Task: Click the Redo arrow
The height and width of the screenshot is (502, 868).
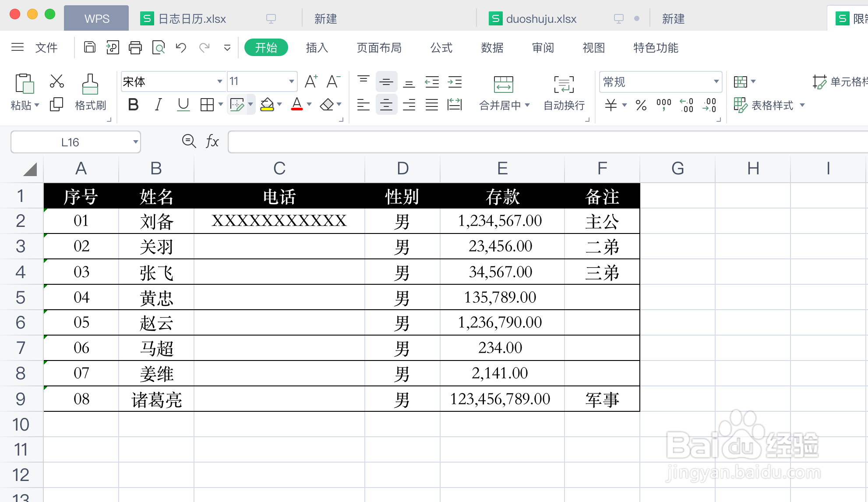Action: (204, 47)
